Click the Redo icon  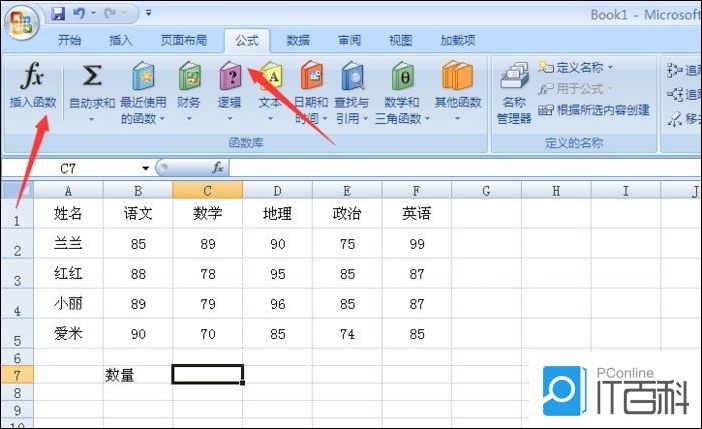click(110, 13)
